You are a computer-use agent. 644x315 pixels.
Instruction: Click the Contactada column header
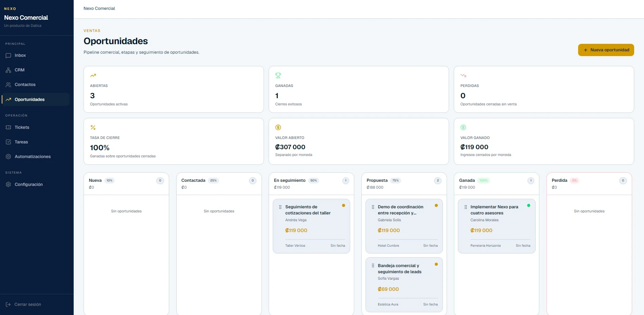coord(219,183)
